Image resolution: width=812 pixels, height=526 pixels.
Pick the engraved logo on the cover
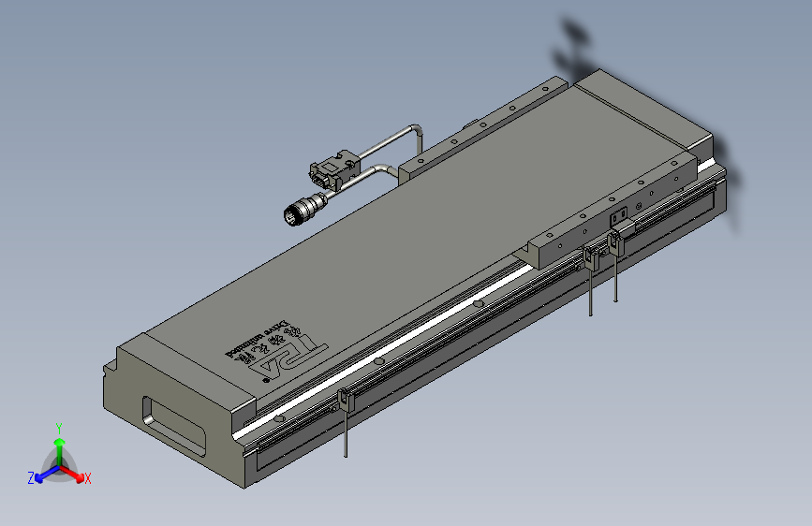pyautogui.click(x=277, y=350)
